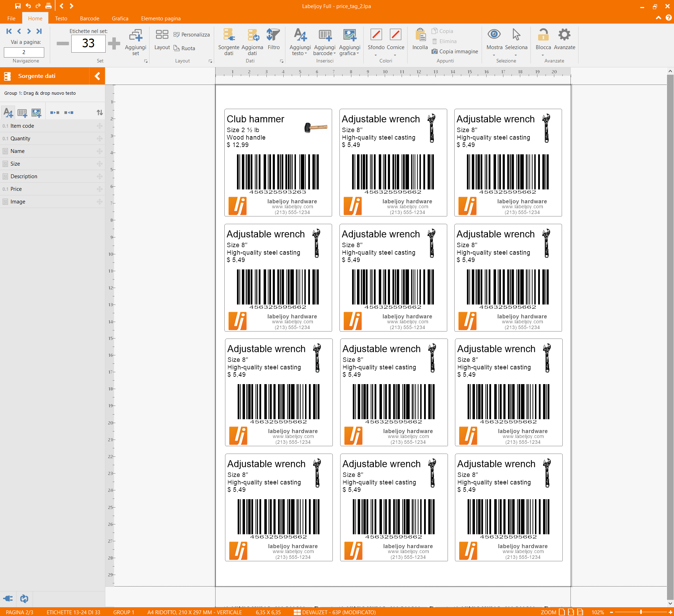Collapse the ribbon with the chevron
This screenshot has height=616, width=674.
(x=659, y=18)
